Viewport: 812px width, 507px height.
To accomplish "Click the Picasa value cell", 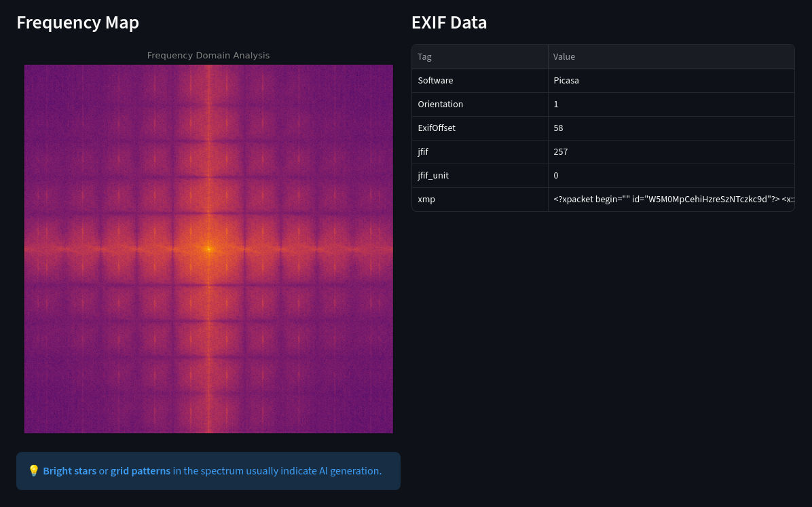I will [566, 80].
